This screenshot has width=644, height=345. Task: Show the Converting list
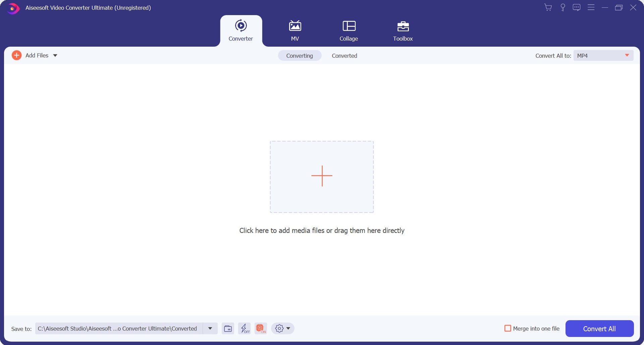[x=300, y=56]
